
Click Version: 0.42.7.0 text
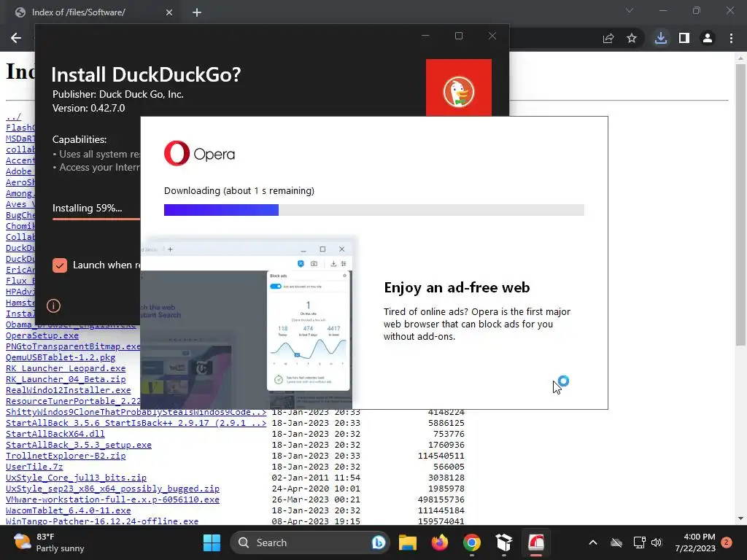tap(88, 108)
